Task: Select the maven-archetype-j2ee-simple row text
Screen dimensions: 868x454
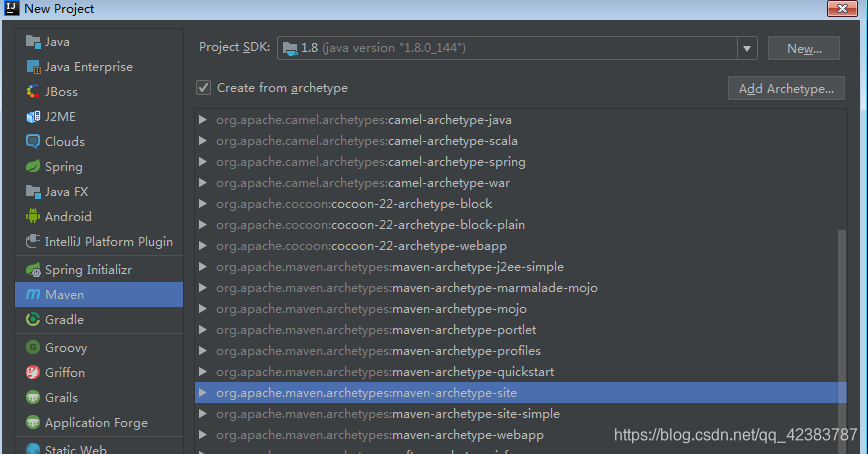Action: 390,267
